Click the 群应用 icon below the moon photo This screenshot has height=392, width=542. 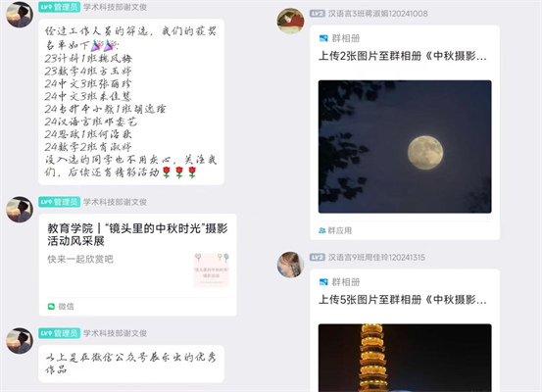322,230
